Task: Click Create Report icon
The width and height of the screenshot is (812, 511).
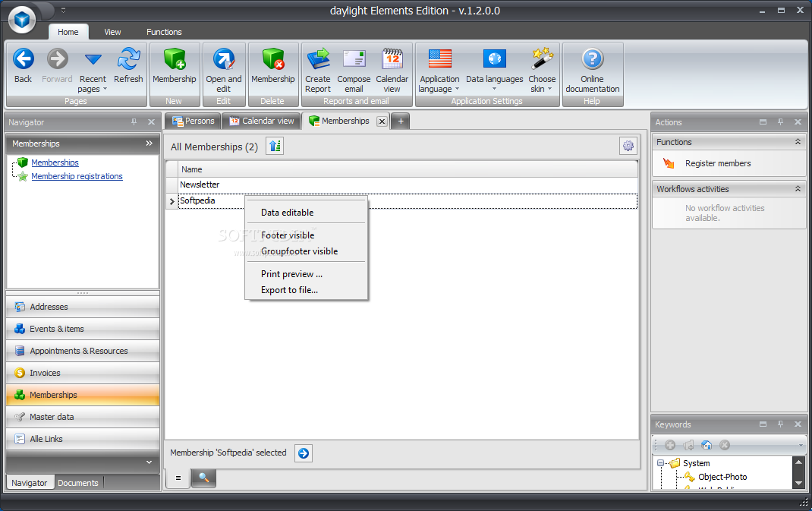Action: pyautogui.click(x=317, y=71)
